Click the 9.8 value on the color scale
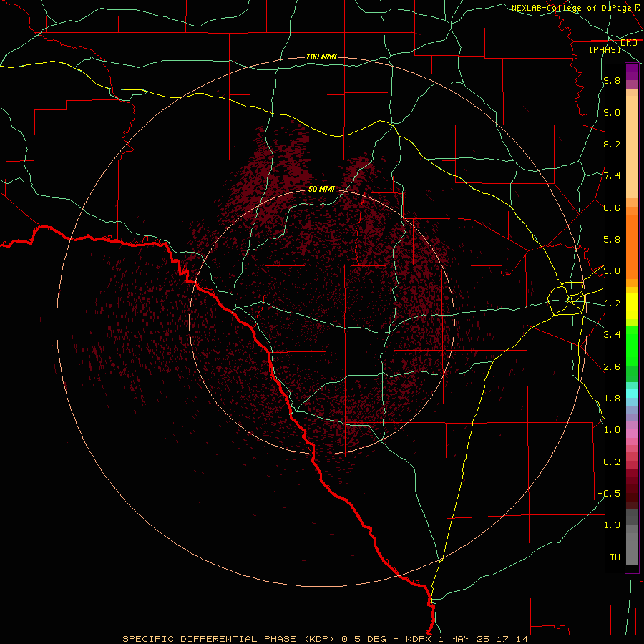The height and width of the screenshot is (644, 644). click(612, 80)
